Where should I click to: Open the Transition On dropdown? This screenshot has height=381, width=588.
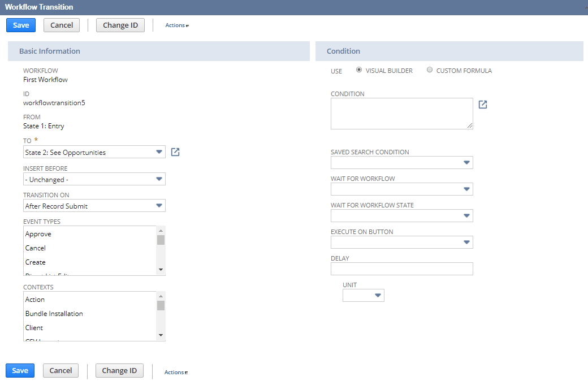click(94, 206)
